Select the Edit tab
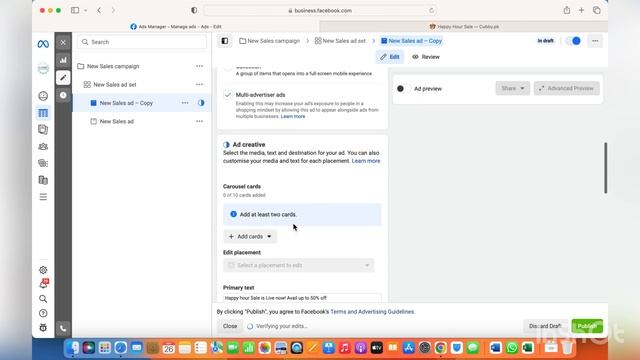The width and height of the screenshot is (640, 360). pos(389,57)
